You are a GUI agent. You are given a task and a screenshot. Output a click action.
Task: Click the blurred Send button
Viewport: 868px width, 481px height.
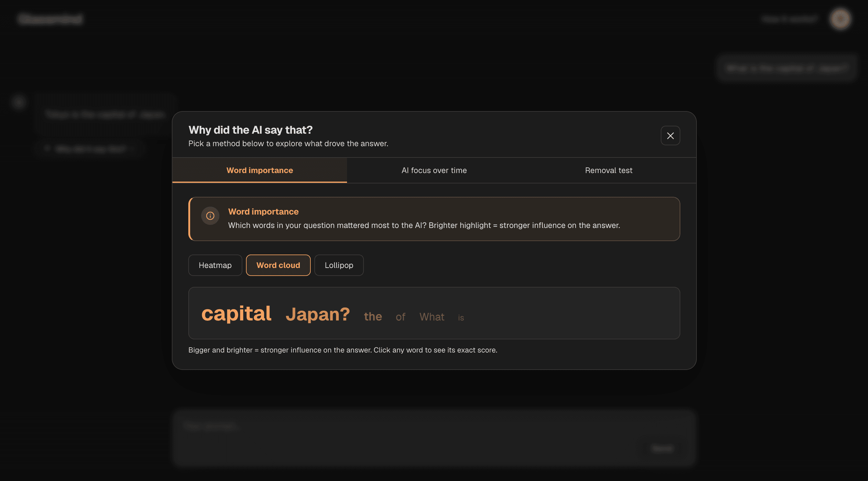point(662,449)
